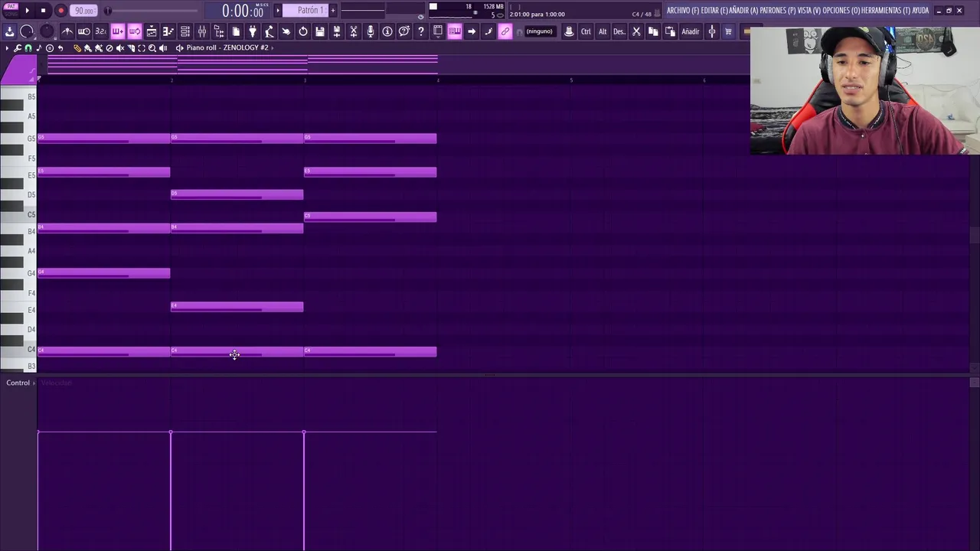Open pattern selector arrow left of Patrón 1
The image size is (980, 551).
(278, 10)
